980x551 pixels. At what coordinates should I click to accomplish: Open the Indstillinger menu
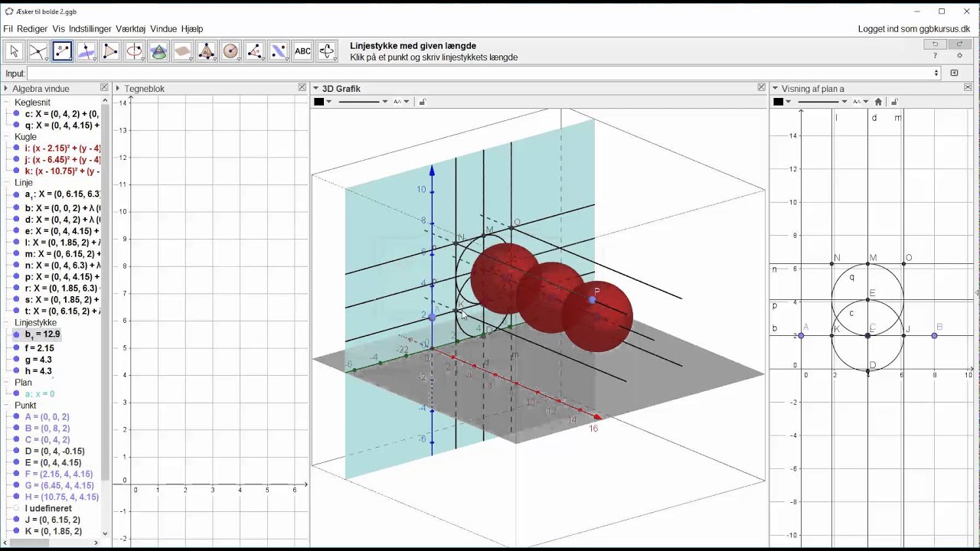pos(90,29)
